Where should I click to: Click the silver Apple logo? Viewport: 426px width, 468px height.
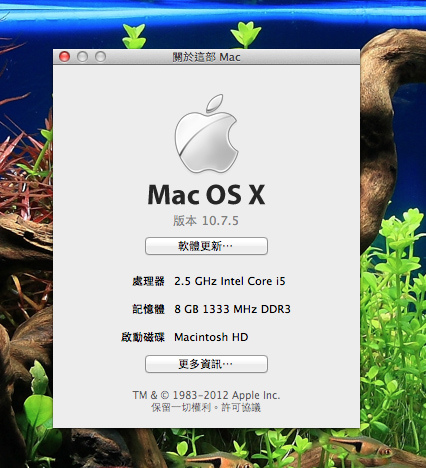(x=206, y=133)
